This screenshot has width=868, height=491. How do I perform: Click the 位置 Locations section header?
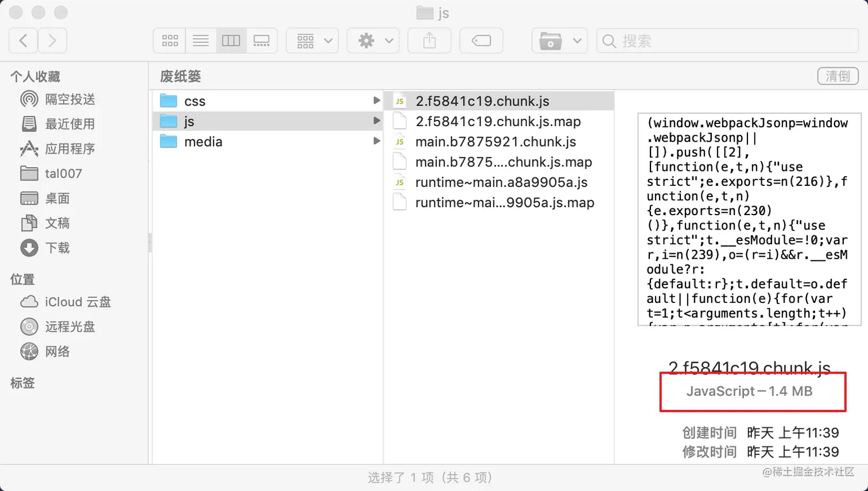(x=22, y=279)
